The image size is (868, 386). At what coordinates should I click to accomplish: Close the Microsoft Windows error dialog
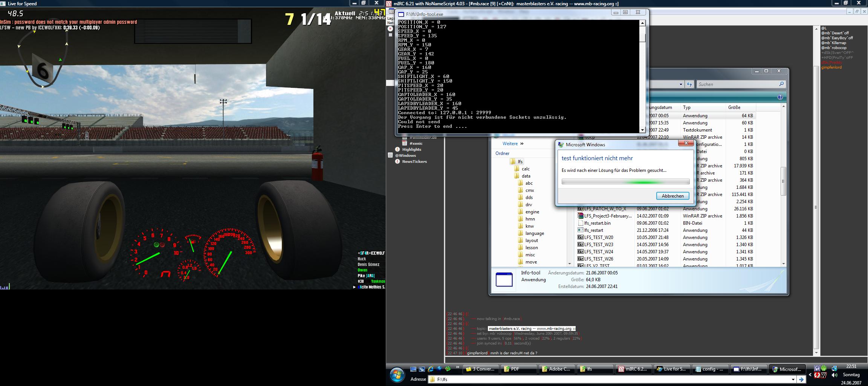click(x=686, y=143)
